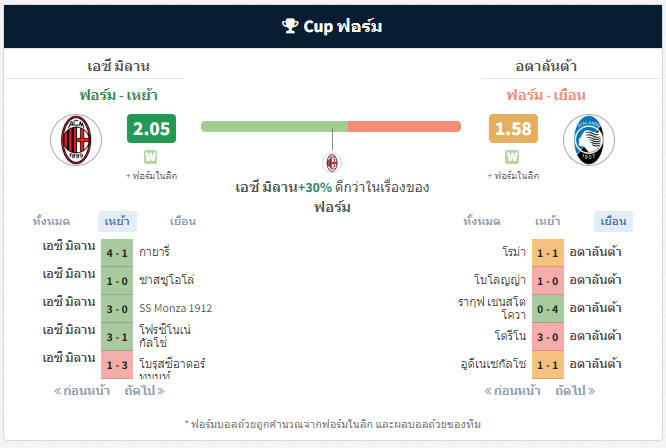Select the เยือน tab on AC Milan side
666x448 pixels.
(x=183, y=221)
